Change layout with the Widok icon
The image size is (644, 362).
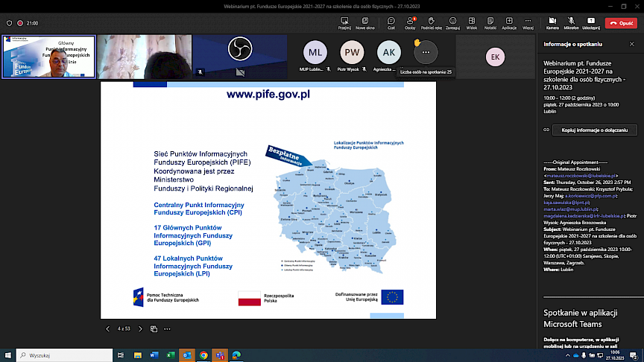point(472,23)
